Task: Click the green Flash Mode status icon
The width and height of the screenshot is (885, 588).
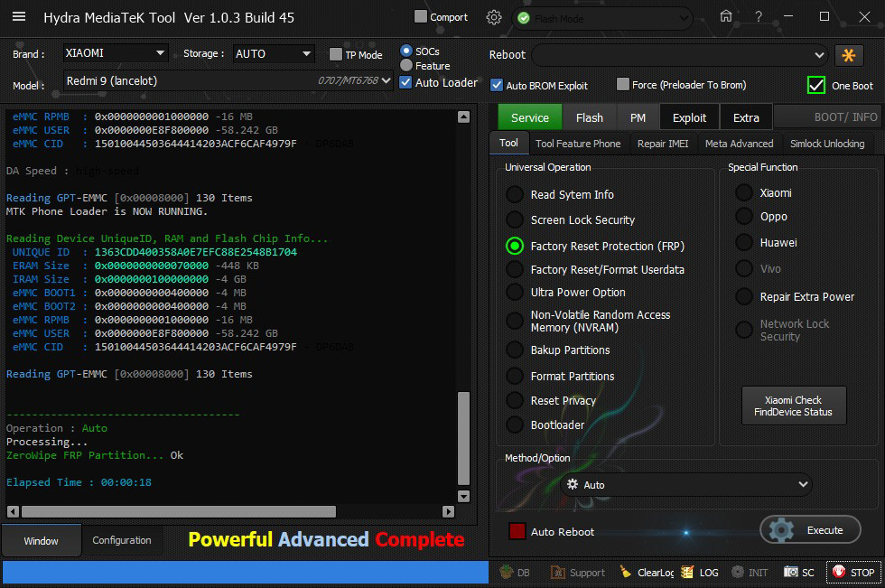Action: point(524,19)
